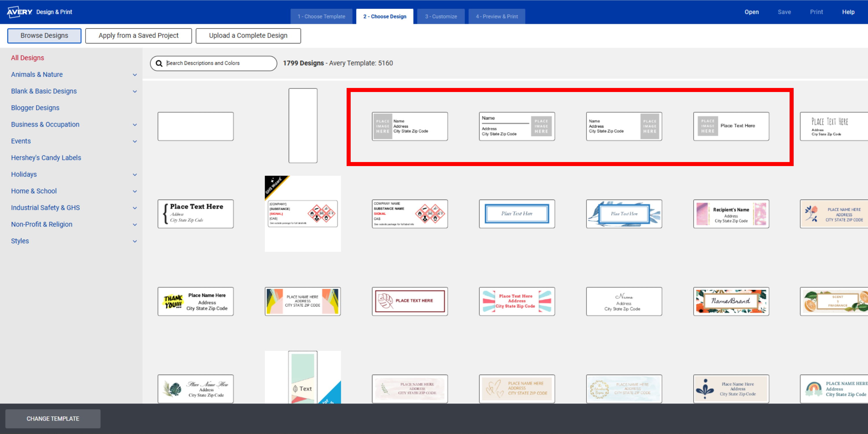
Task: Toggle the Home & School category expander
Action: pyautogui.click(x=136, y=191)
